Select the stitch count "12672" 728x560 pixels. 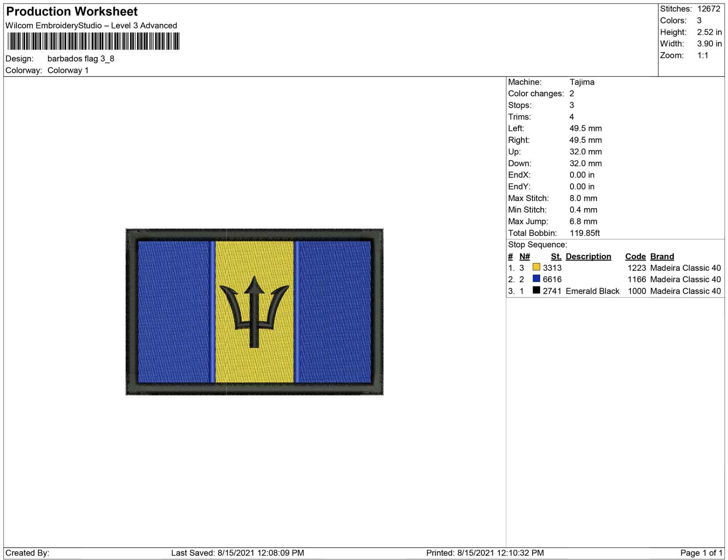[709, 9]
